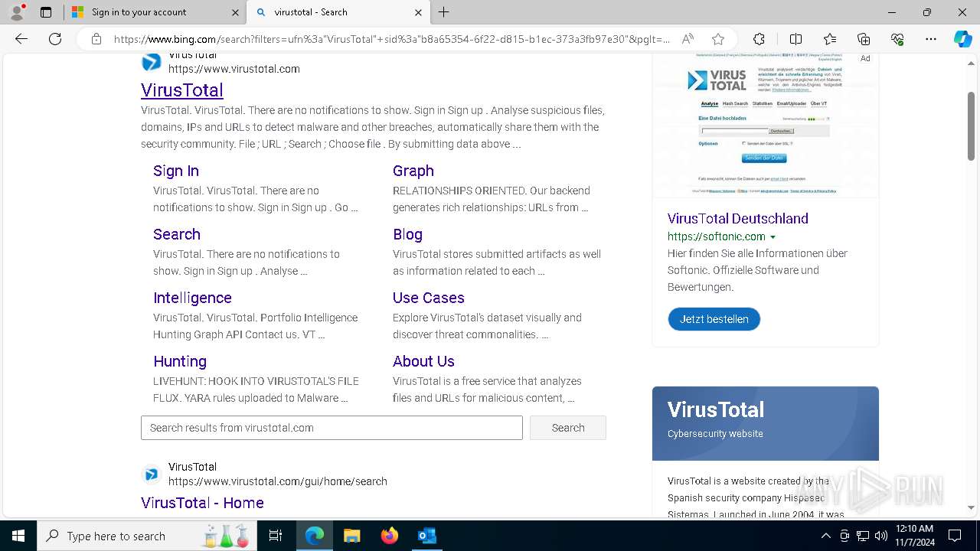Open the Edge profile icon
The width and height of the screenshot is (980, 551).
point(17,12)
